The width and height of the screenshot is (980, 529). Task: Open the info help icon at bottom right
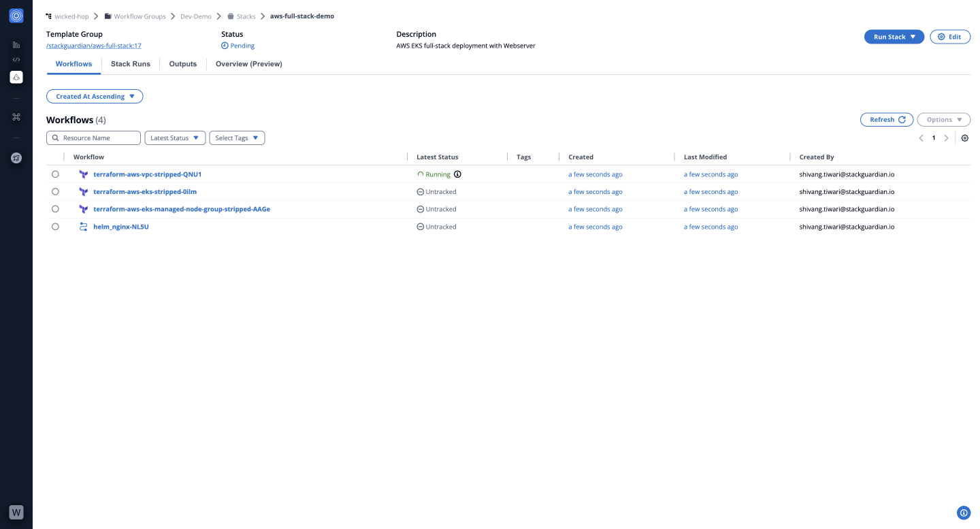963,513
